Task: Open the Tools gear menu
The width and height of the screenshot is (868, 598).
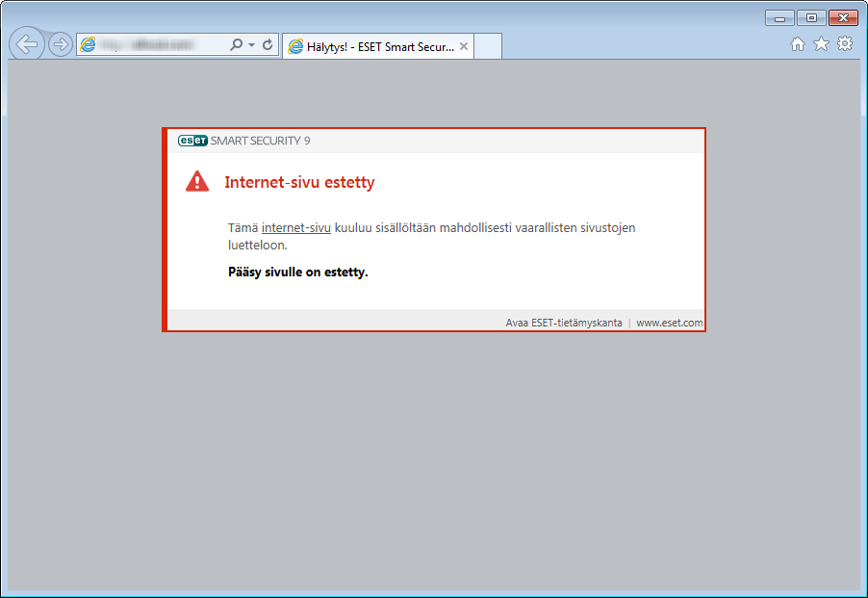Action: [x=845, y=43]
